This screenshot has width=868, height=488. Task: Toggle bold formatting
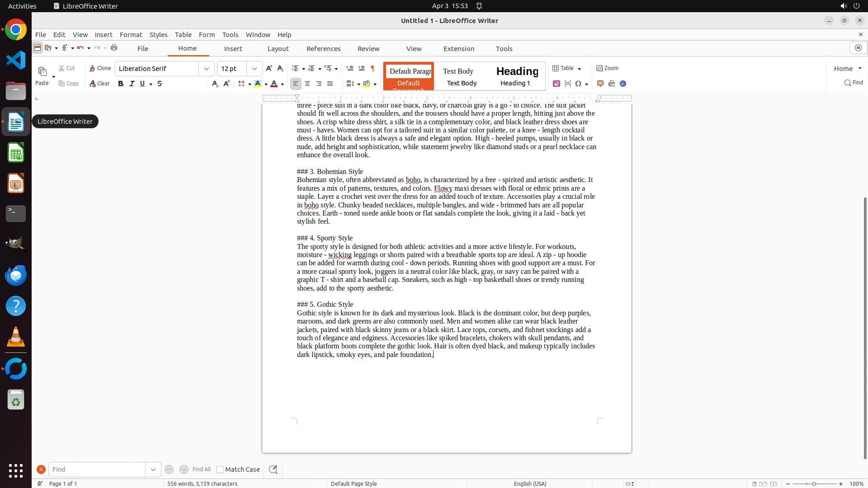pos(121,84)
